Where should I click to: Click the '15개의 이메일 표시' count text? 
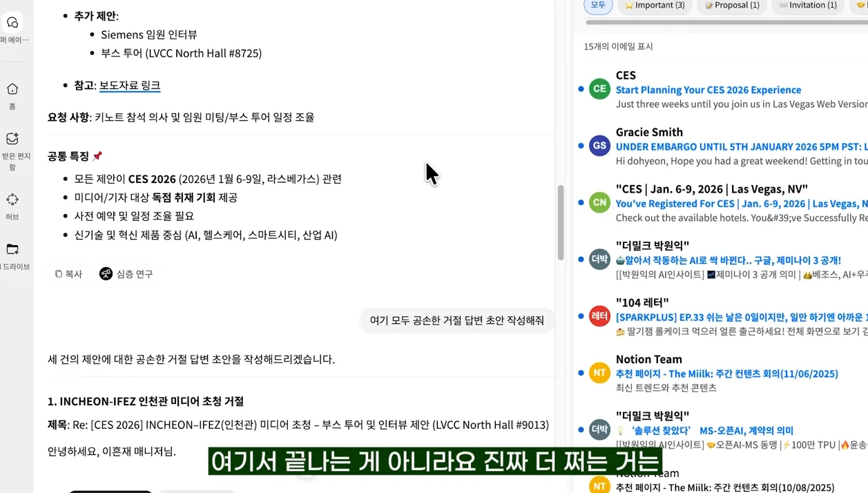point(618,46)
